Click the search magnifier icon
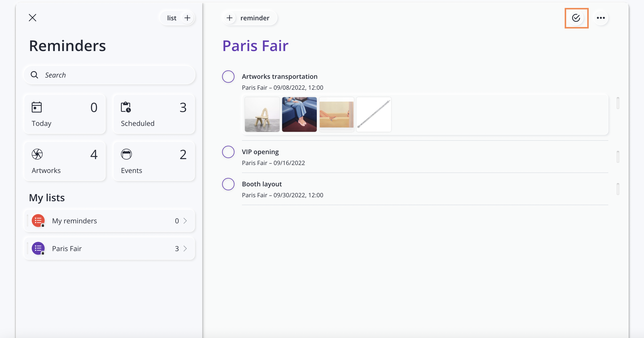Screen dimensions: 644x338 (x=34, y=75)
